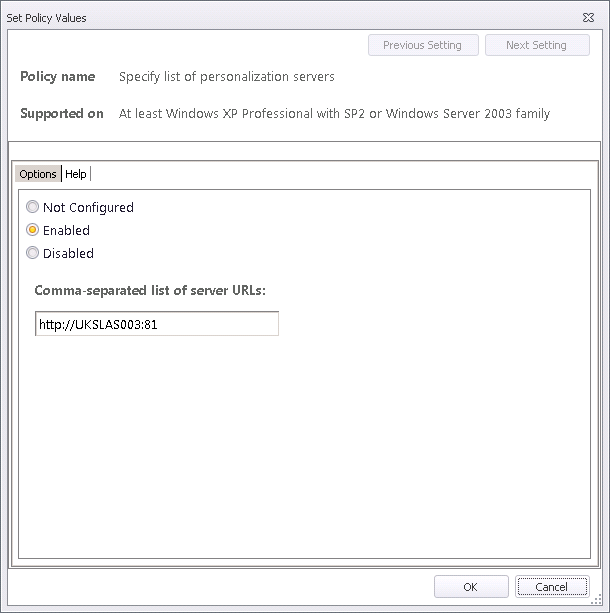The image size is (610, 613).
Task: Click the 'Comma-separated list of server URLs' label
Action: tap(150, 290)
